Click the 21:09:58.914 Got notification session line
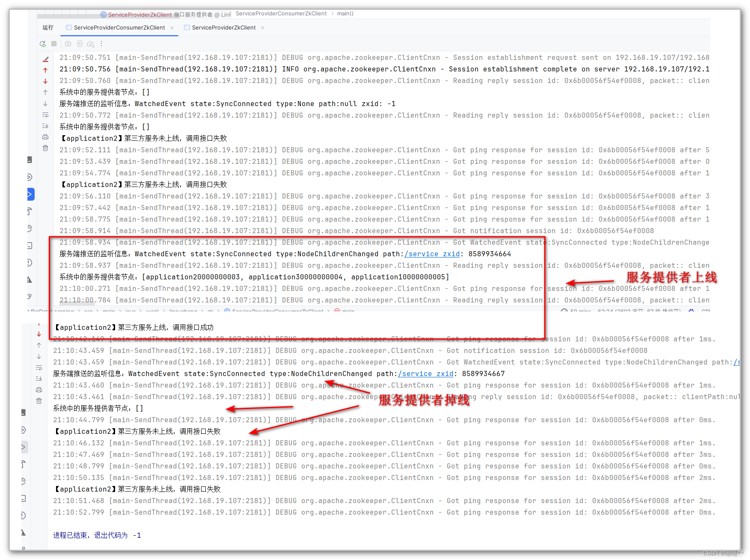Screen dimensions: 750x560 [x=357, y=231]
